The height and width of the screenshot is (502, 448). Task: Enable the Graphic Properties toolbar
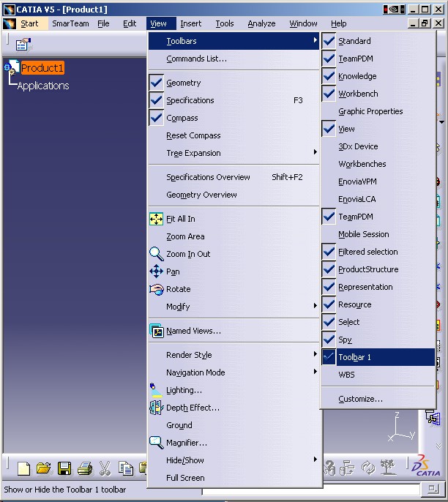(x=378, y=111)
